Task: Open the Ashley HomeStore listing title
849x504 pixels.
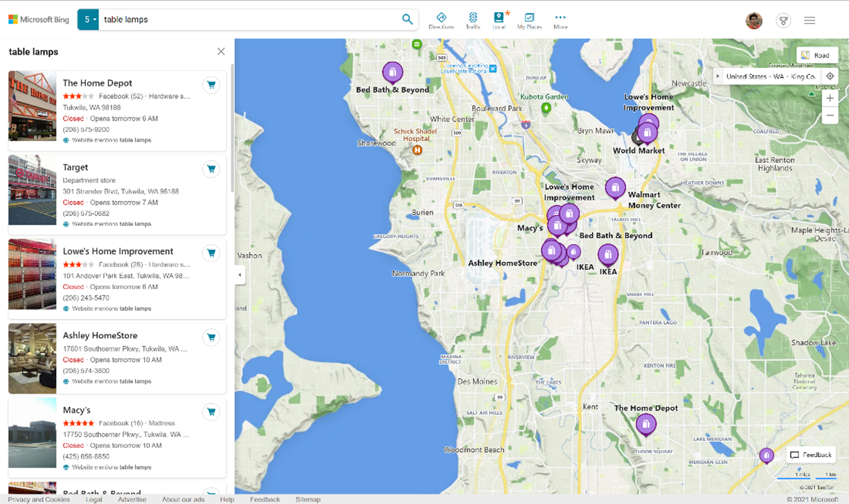Action: [x=100, y=335]
